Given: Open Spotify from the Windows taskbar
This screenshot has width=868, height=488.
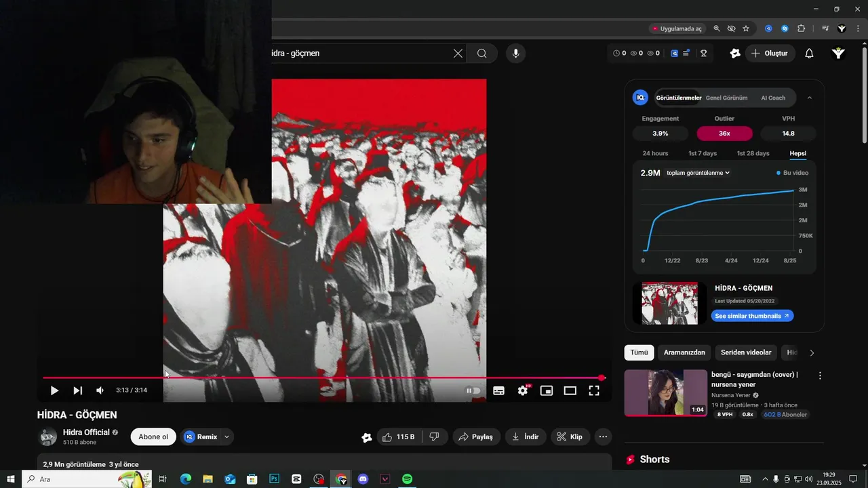Looking at the screenshot, I should click(407, 479).
